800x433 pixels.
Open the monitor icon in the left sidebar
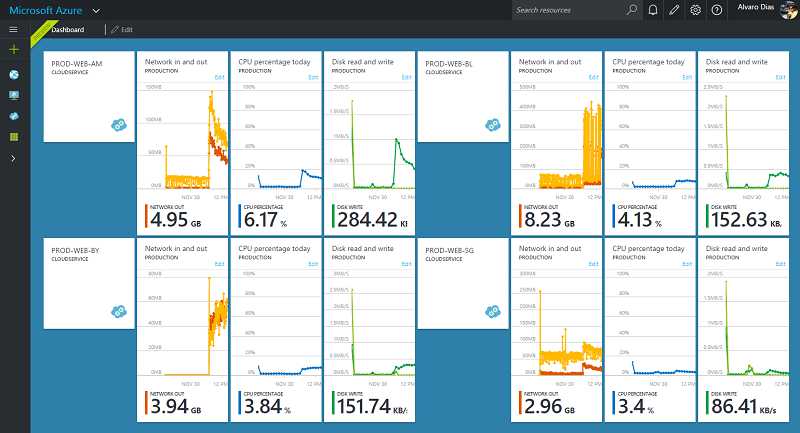(14, 95)
